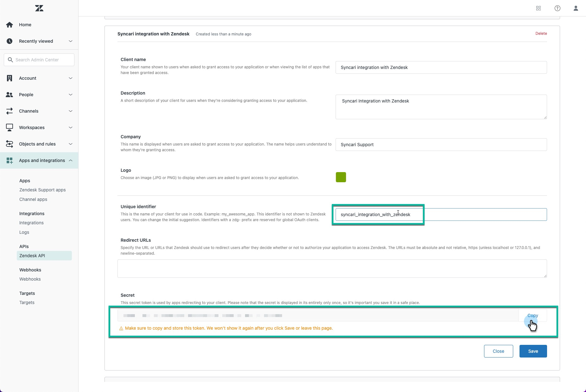Click the 'Syncari integration with Zendesk' client heading

click(153, 34)
